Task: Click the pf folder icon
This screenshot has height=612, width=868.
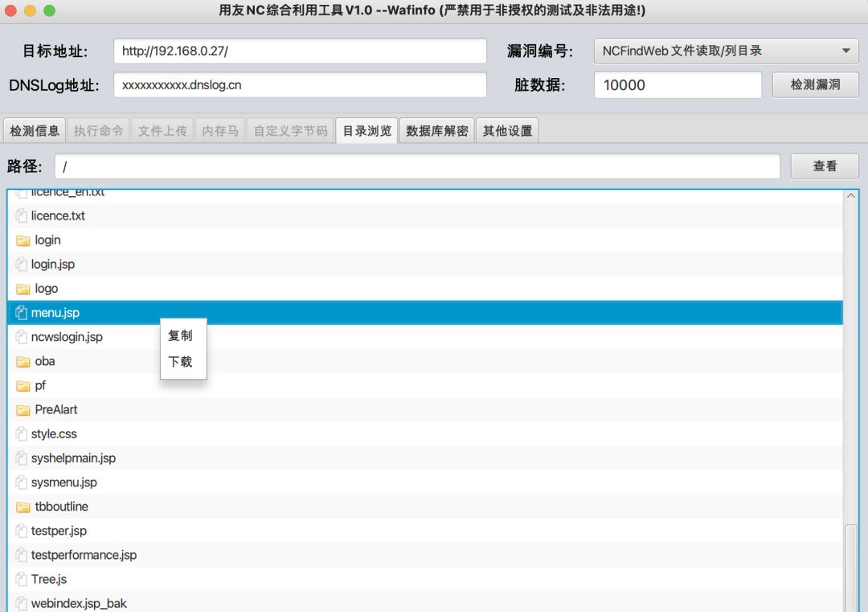Action: coord(23,385)
